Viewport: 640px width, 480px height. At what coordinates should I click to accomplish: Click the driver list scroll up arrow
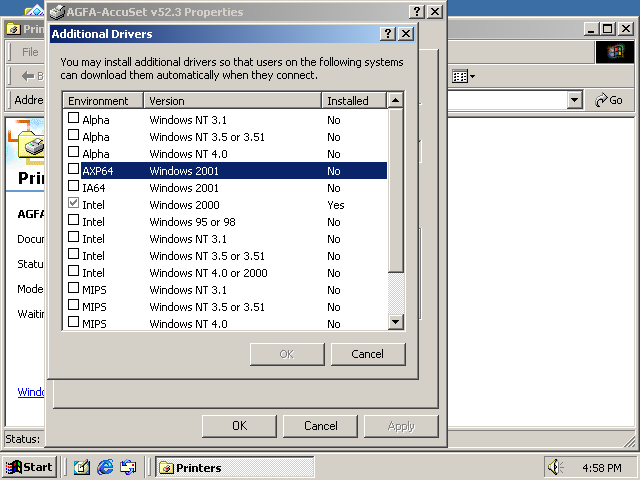point(395,100)
